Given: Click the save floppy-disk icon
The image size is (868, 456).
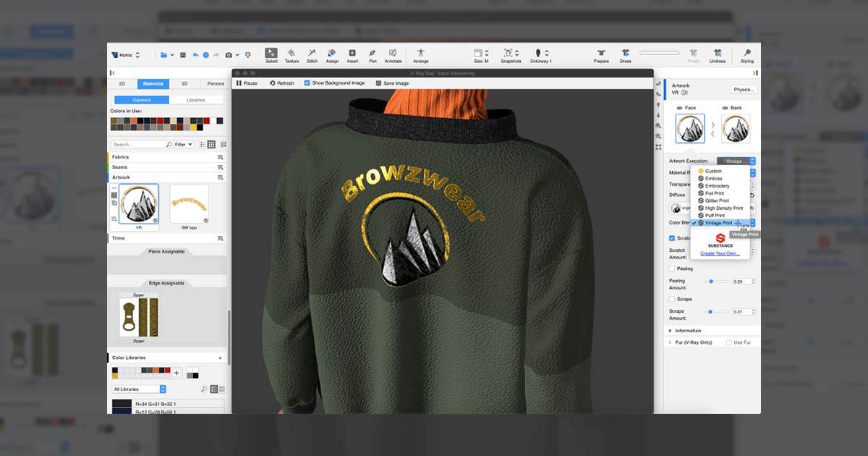Looking at the screenshot, I should [x=183, y=55].
